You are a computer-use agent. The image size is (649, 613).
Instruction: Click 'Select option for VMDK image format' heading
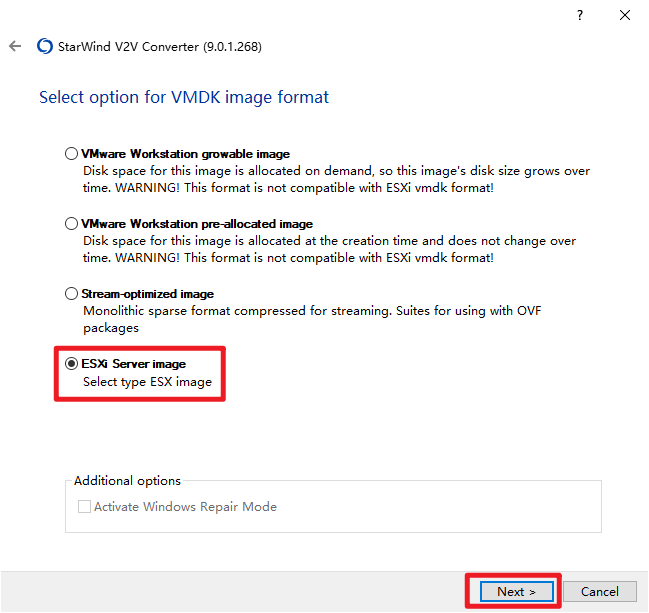(184, 97)
